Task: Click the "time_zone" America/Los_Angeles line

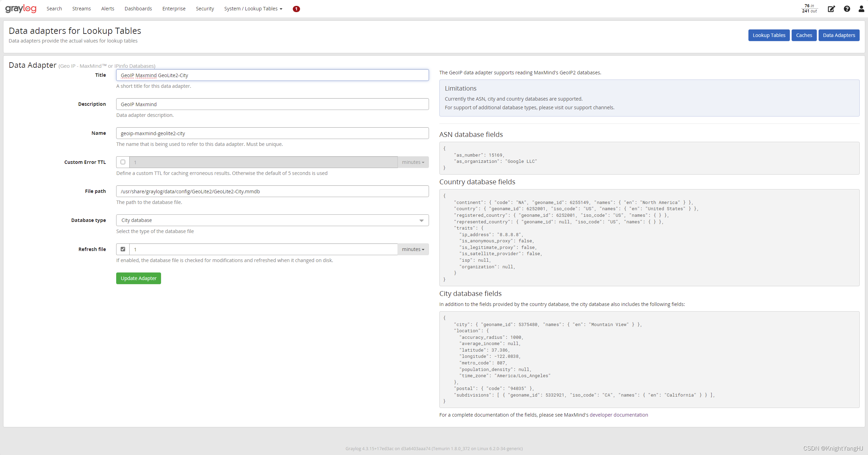Action: click(x=505, y=376)
